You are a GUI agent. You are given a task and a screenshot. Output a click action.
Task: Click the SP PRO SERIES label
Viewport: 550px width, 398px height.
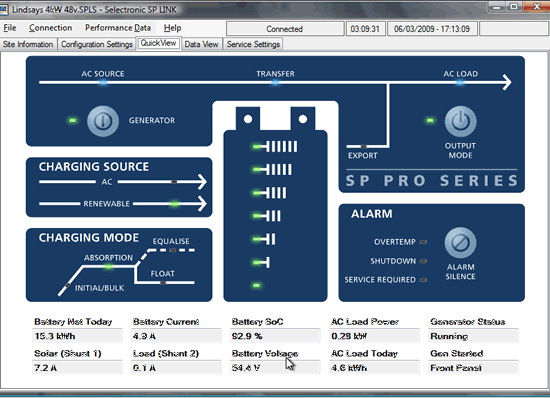(432, 181)
